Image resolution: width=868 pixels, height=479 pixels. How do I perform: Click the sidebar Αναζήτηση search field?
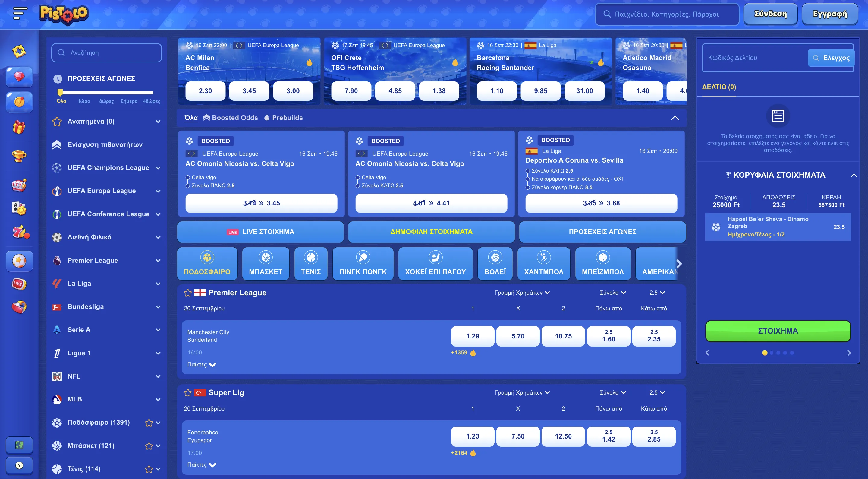pos(106,52)
